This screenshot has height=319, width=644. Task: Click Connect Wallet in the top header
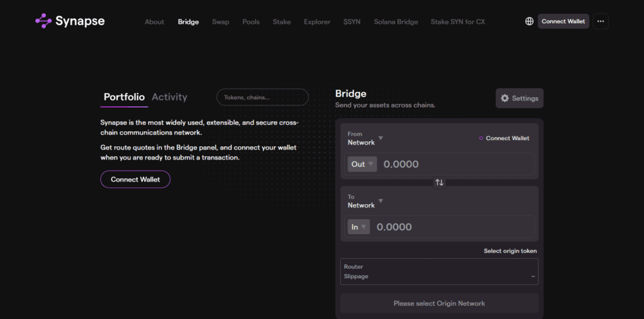(x=563, y=21)
